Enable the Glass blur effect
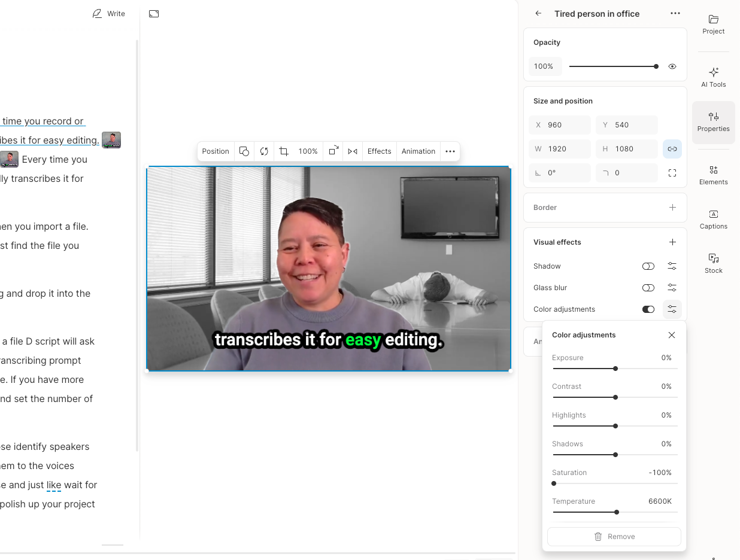This screenshot has height=560, width=740. pos(648,288)
